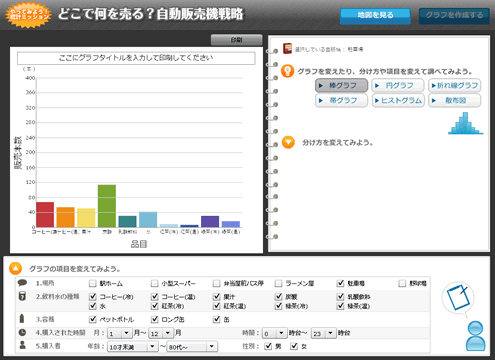Uncheck the 女 gender checkbox
Image resolution: width=495 pixels, height=360 pixels.
point(294,346)
